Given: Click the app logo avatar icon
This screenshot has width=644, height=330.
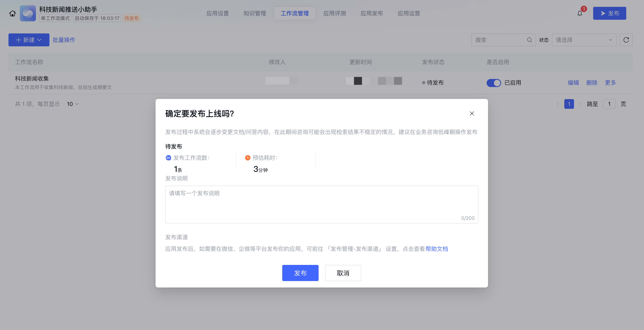Looking at the screenshot, I should [x=28, y=13].
